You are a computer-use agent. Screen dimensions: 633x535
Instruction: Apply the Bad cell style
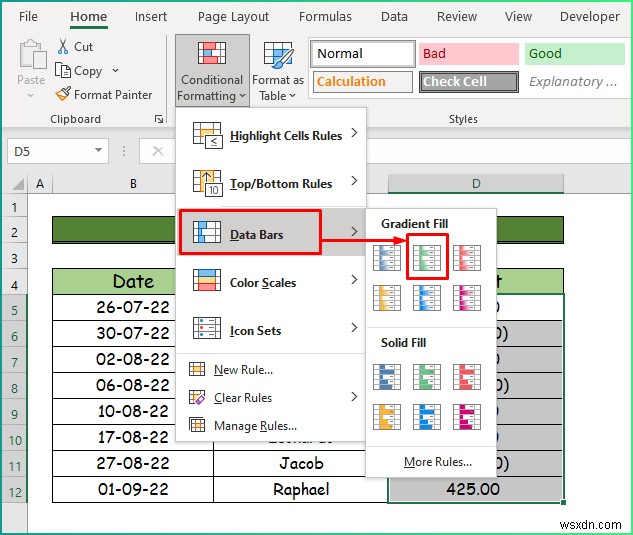tap(468, 54)
